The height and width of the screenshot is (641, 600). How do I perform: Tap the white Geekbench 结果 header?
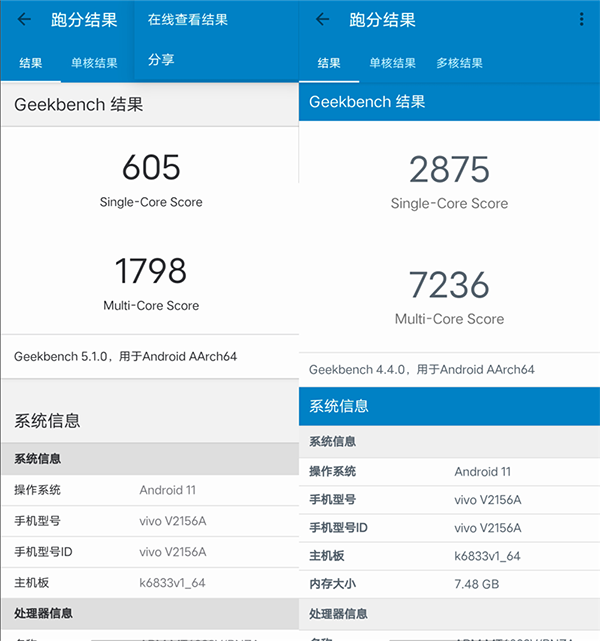pos(78,104)
